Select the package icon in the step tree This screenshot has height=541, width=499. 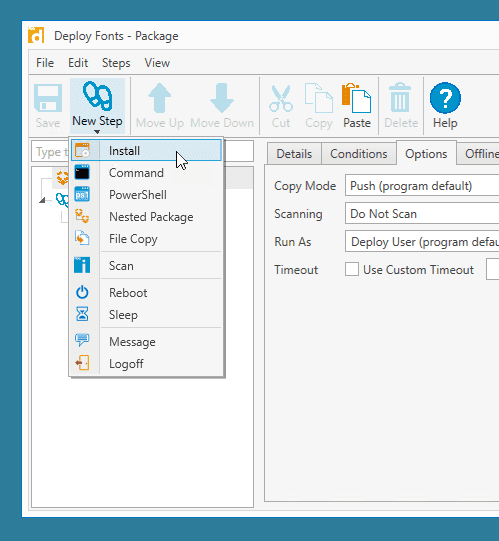pos(62,177)
